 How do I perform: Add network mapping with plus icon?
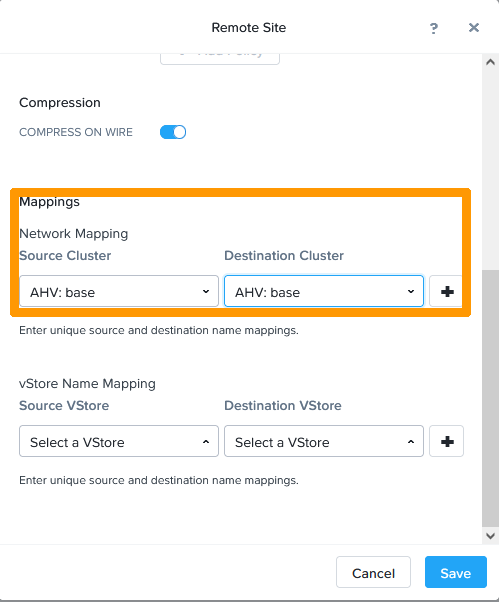tap(446, 291)
